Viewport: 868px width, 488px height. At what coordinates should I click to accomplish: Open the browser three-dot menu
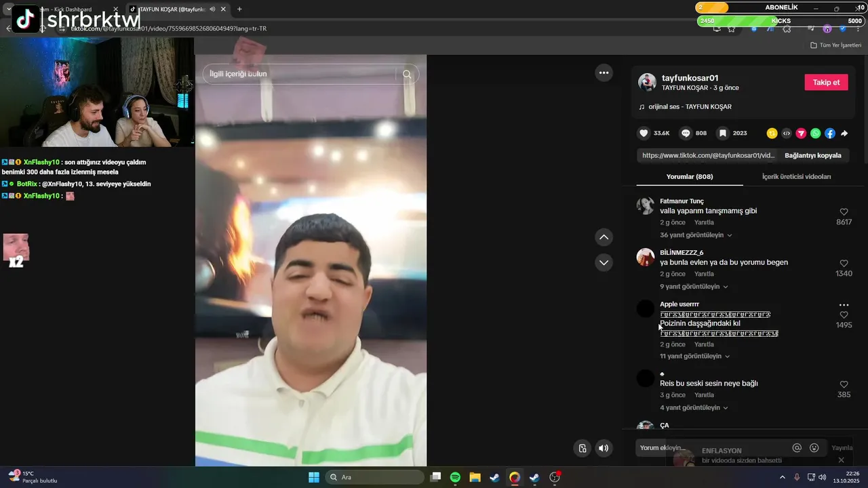[858, 29]
